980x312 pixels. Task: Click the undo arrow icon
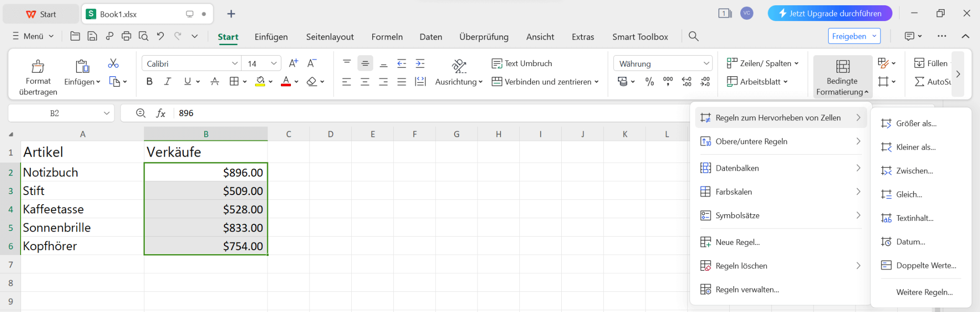pyautogui.click(x=160, y=36)
